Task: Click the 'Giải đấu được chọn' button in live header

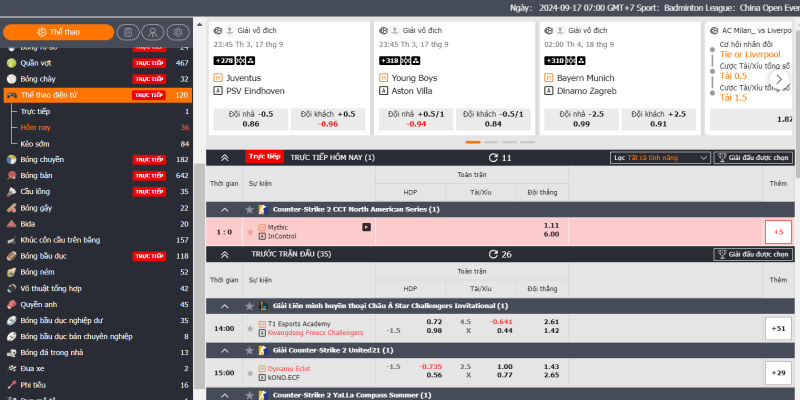Action: [x=753, y=158]
